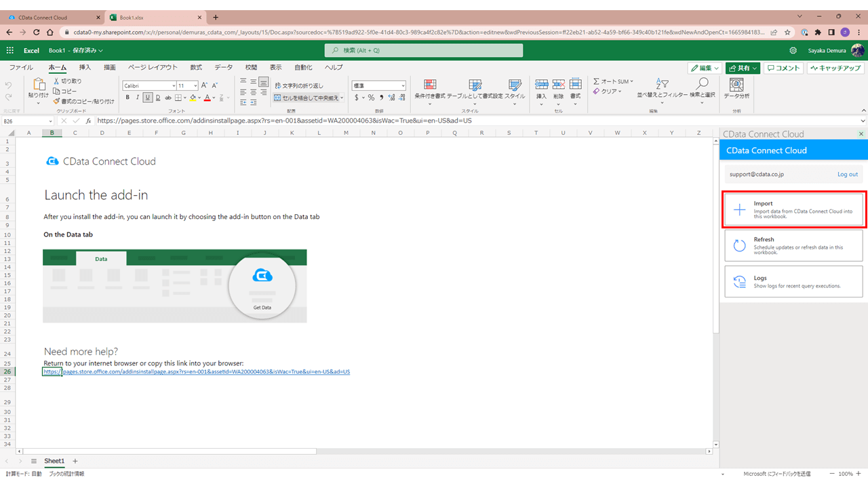The height and width of the screenshot is (488, 868).
Task: Open the Calibri font name dropdown
Action: pos(173,86)
